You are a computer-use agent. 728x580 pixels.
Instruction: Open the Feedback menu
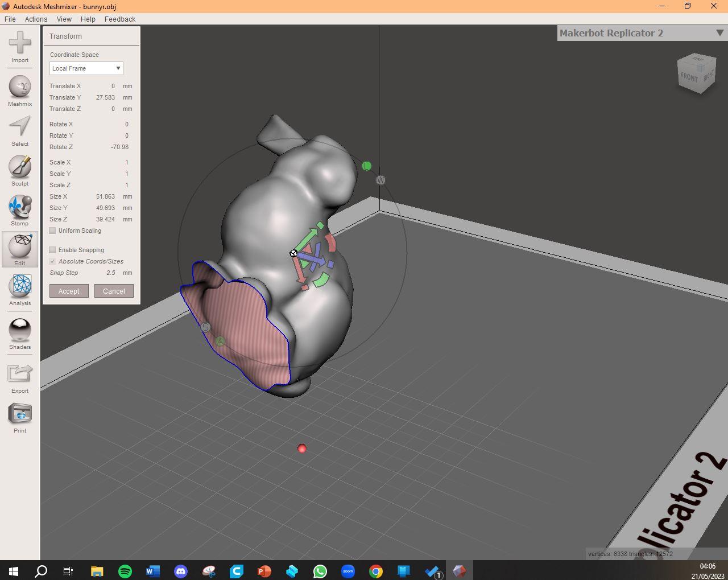[120, 19]
